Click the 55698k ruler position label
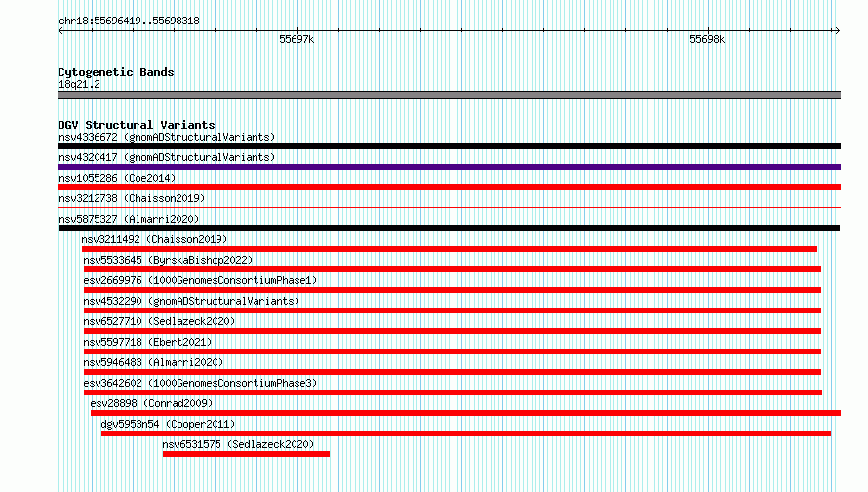The height and width of the screenshot is (492, 868). tap(707, 39)
